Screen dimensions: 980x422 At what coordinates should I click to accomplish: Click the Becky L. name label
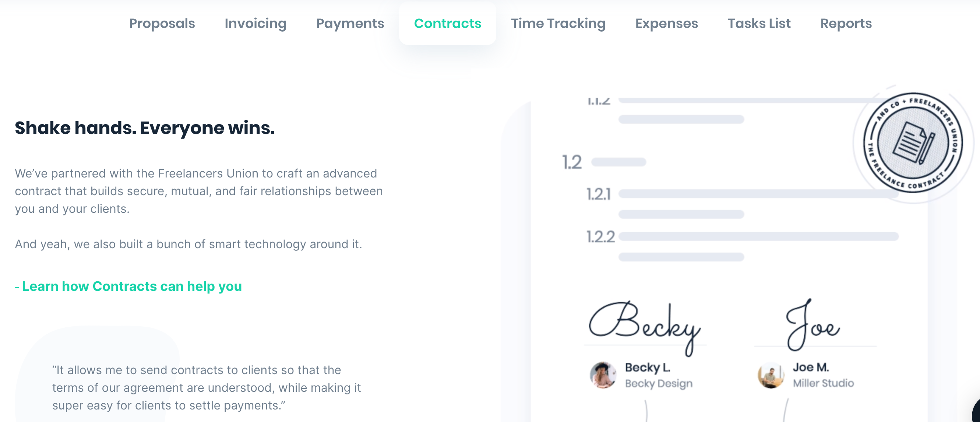tap(647, 367)
